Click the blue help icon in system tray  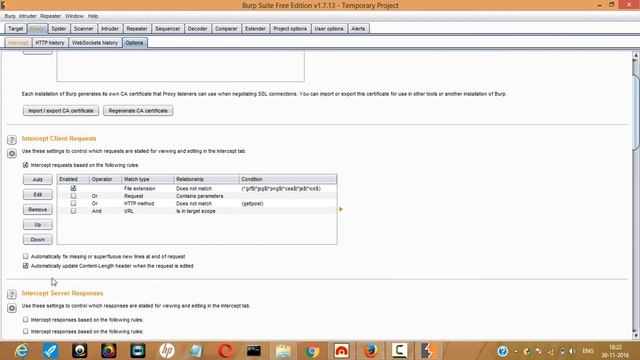coord(502,351)
